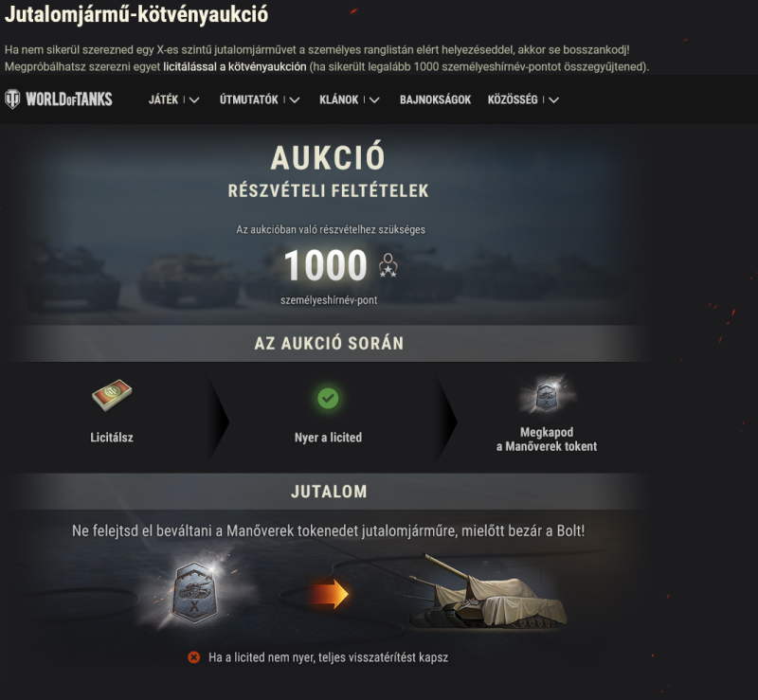Open the ÚTMUTATÓK menu item
This screenshot has height=700, width=758.
coord(249,99)
